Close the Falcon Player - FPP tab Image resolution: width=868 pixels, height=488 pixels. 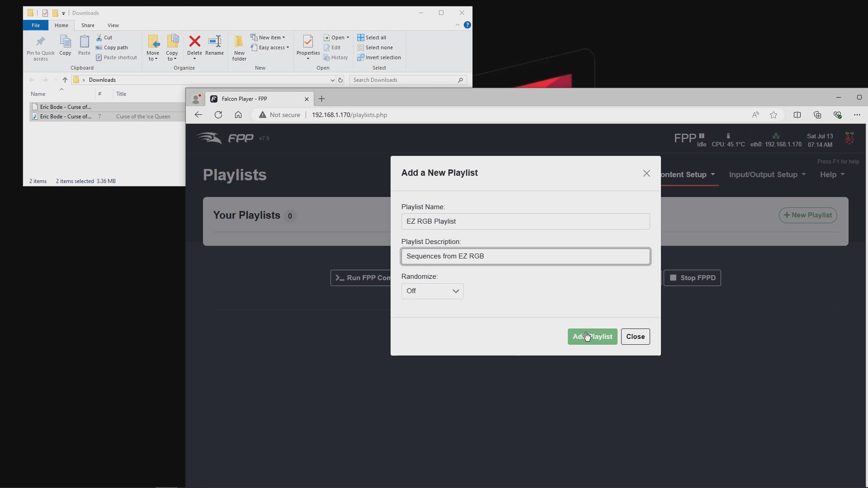point(307,99)
